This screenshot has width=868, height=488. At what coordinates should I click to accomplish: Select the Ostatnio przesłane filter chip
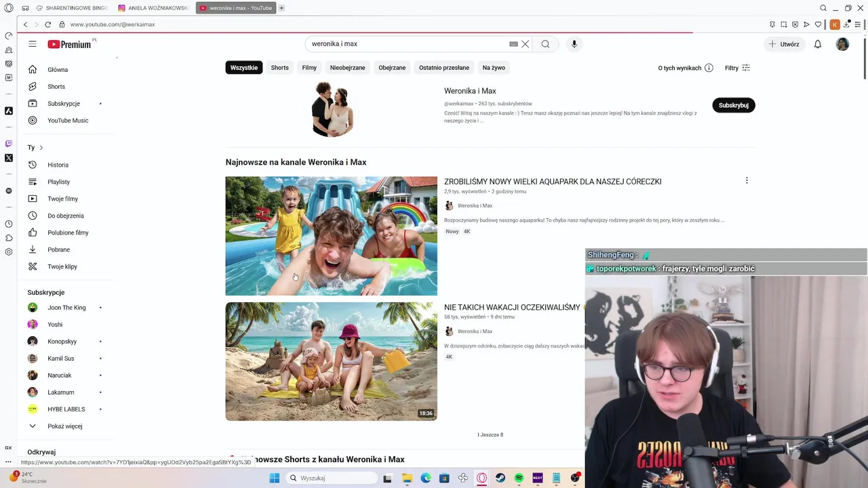[x=444, y=68]
